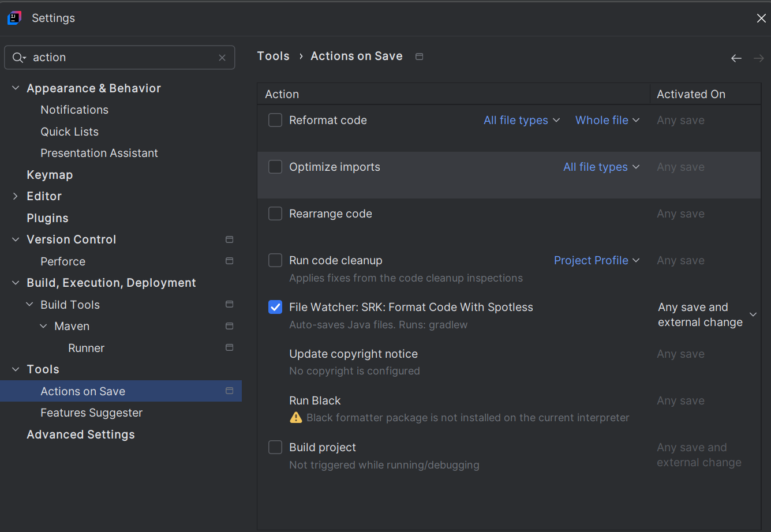The width and height of the screenshot is (771, 532).
Task: Collapse the Appearance & Behavior tree node
Action: pyautogui.click(x=16, y=88)
